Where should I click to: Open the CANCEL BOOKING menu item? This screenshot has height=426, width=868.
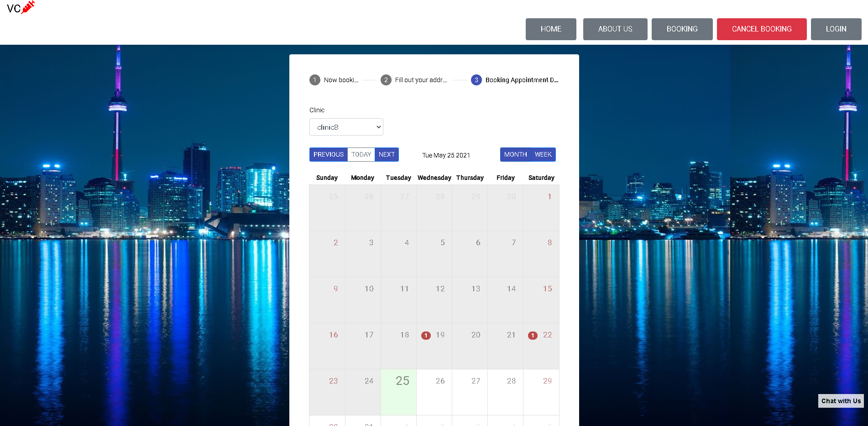click(761, 29)
